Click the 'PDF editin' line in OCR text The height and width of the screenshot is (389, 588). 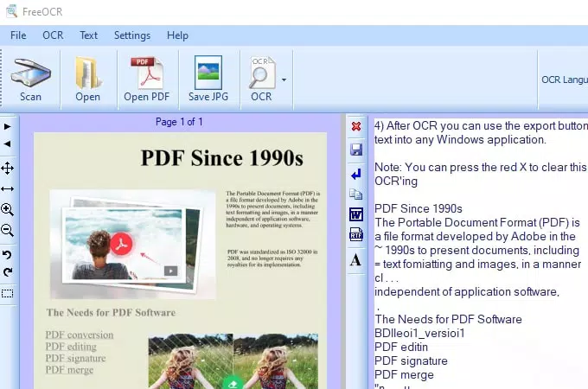(x=401, y=347)
